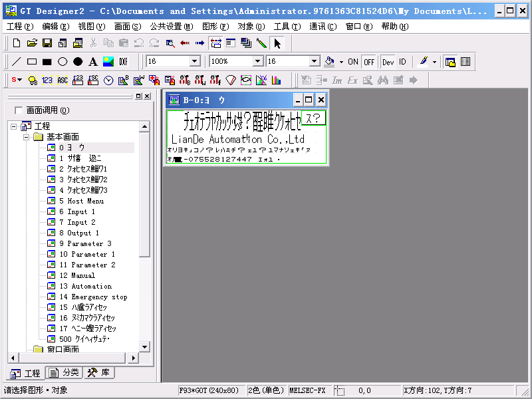The image size is (532, 399).
Task: Click the bar graph object icon
Action: coord(276,80)
